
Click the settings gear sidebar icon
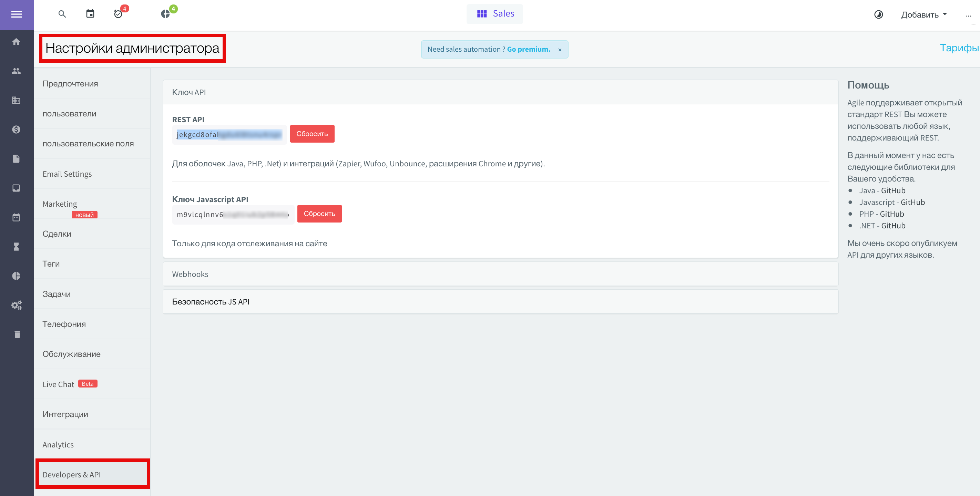coord(17,305)
